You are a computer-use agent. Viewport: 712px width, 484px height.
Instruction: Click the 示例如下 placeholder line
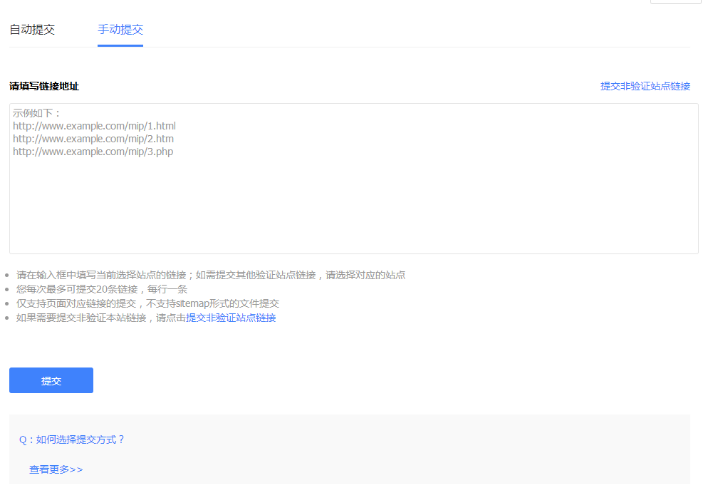click(x=37, y=113)
